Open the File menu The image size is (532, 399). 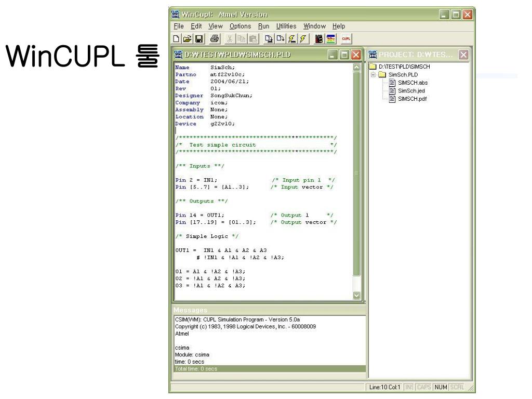click(179, 26)
